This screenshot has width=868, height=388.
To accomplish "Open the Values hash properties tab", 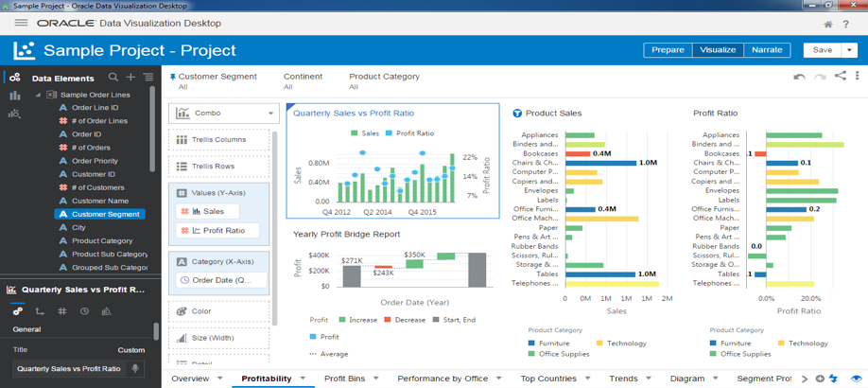I will (x=62, y=311).
